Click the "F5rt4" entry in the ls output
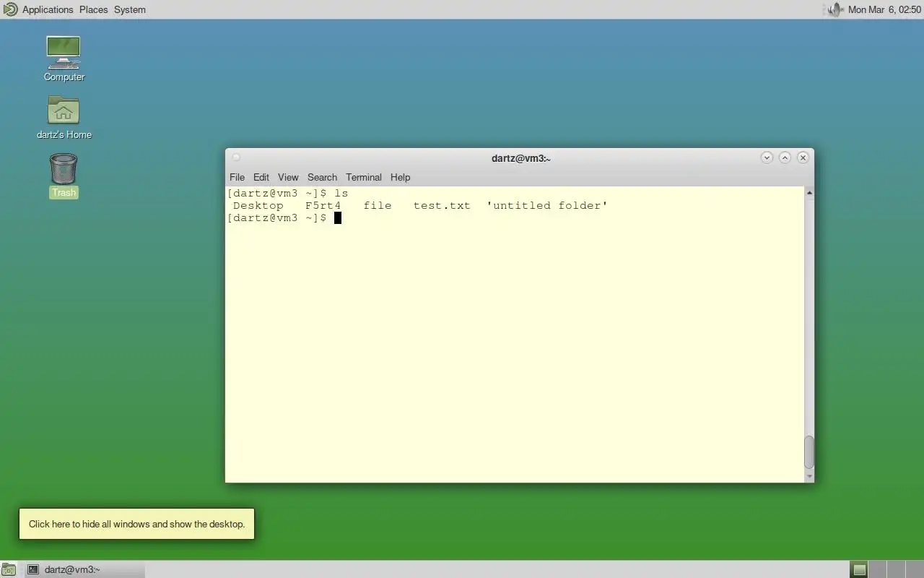Screen dimensions: 924x578 pyautogui.click(x=323, y=206)
